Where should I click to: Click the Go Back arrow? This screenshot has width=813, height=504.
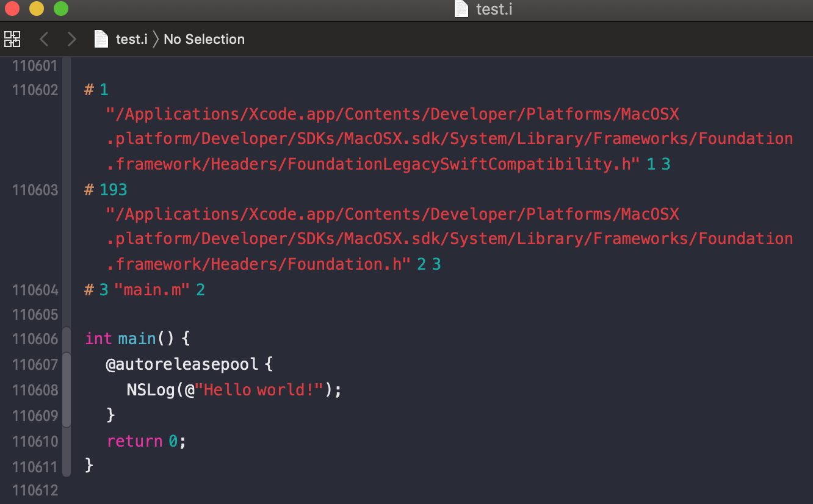pyautogui.click(x=44, y=39)
